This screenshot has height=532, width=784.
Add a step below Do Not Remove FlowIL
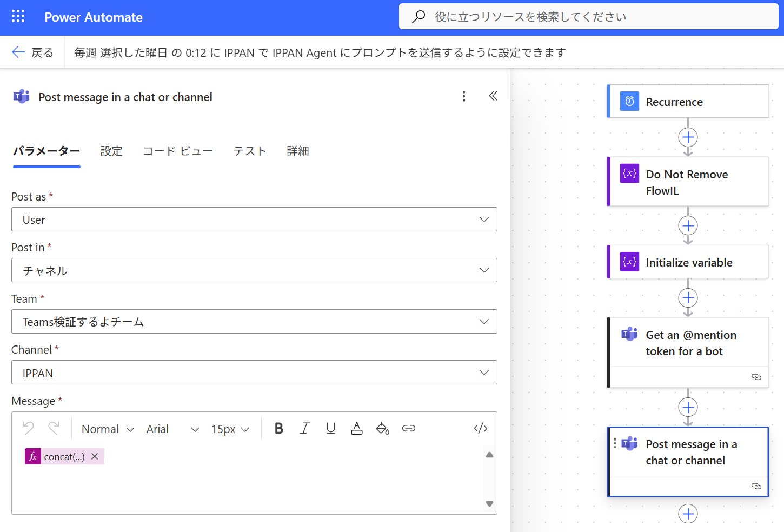point(688,225)
